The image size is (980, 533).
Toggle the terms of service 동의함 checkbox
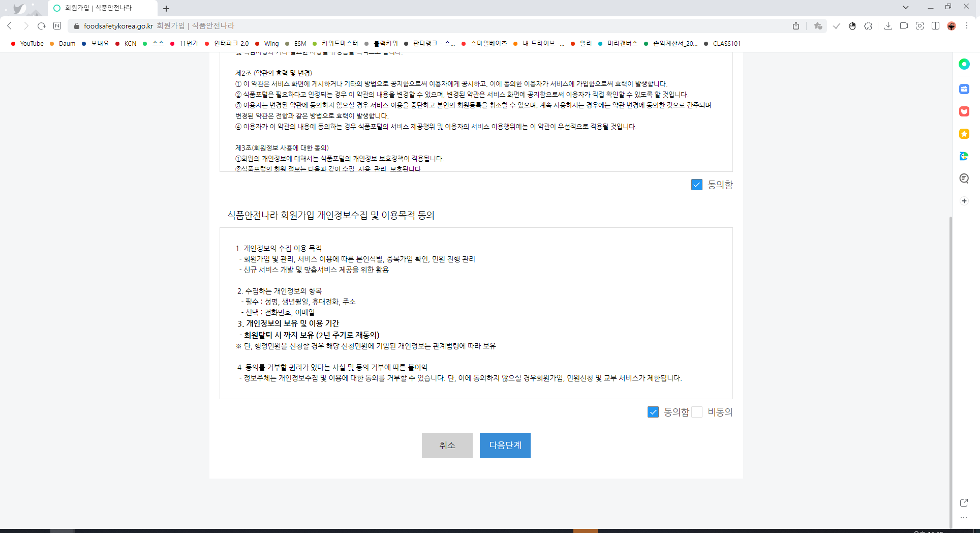click(697, 185)
